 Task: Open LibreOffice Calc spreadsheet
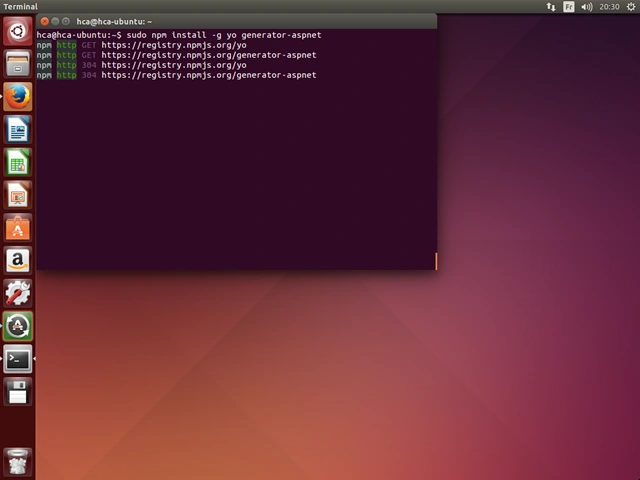click(18, 162)
